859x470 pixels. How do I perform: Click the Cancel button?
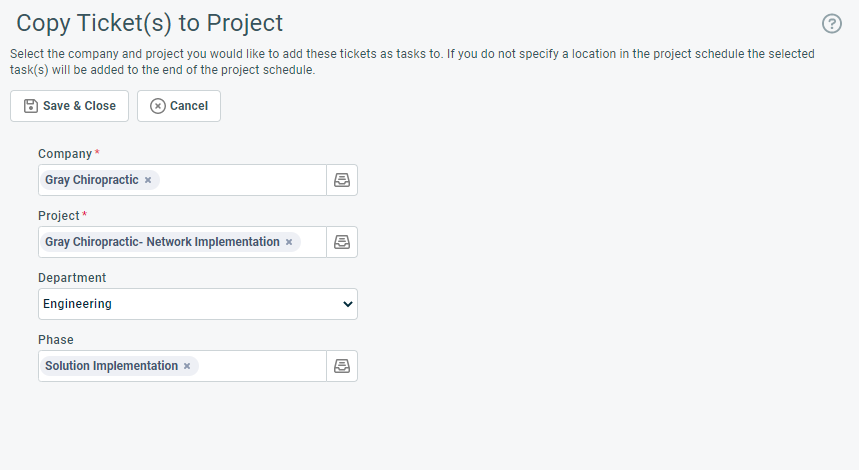tap(179, 106)
